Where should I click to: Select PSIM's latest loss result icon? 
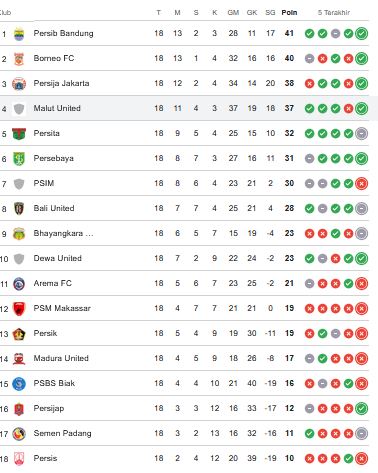[x=361, y=184]
